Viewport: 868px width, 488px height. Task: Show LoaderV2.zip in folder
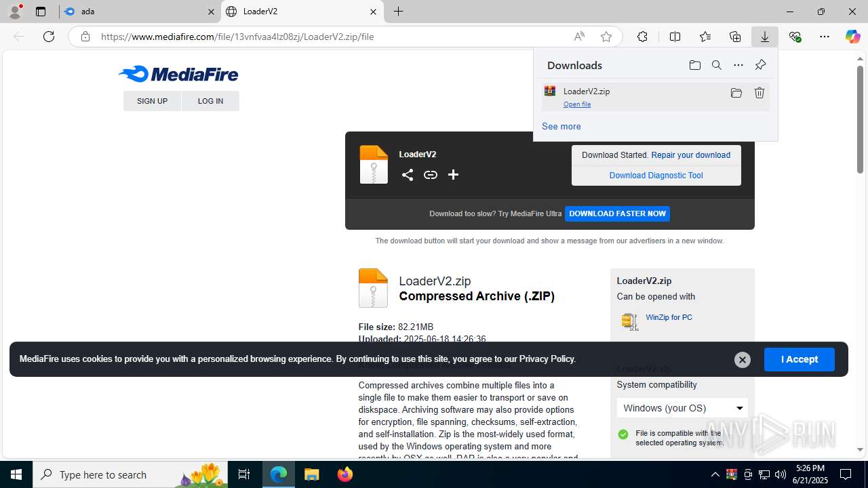pyautogui.click(x=736, y=93)
